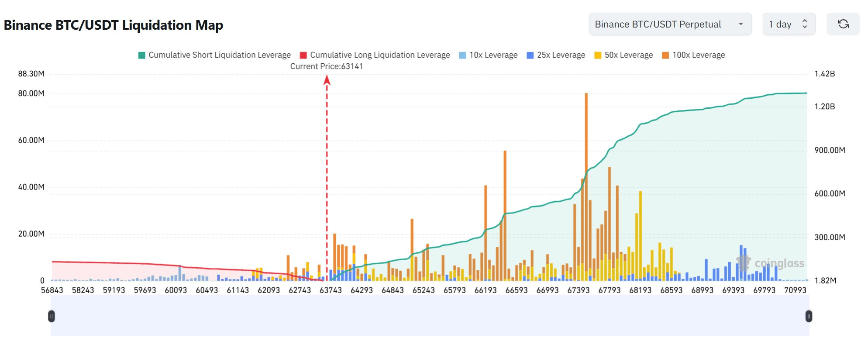Click the 58243 price axis label
Screen dimensions: 868x345
[x=83, y=290]
